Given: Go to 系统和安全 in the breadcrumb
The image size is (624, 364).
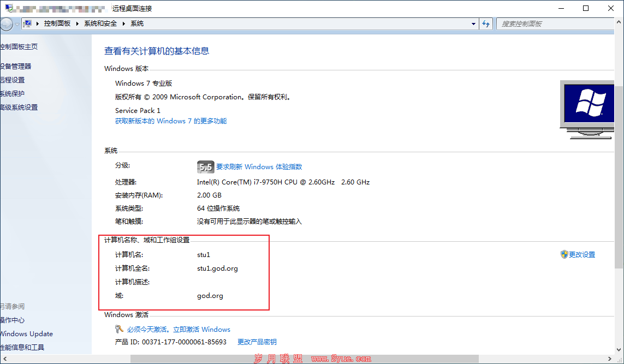Looking at the screenshot, I should tap(100, 23).
